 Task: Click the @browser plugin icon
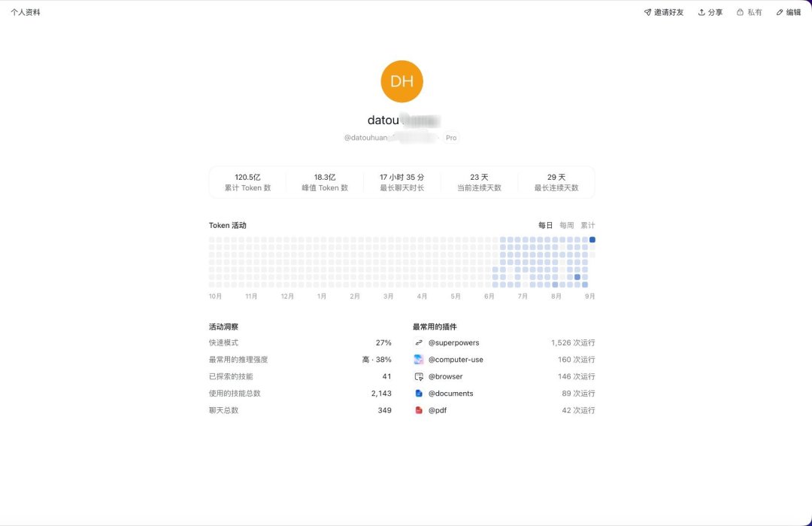pos(419,377)
